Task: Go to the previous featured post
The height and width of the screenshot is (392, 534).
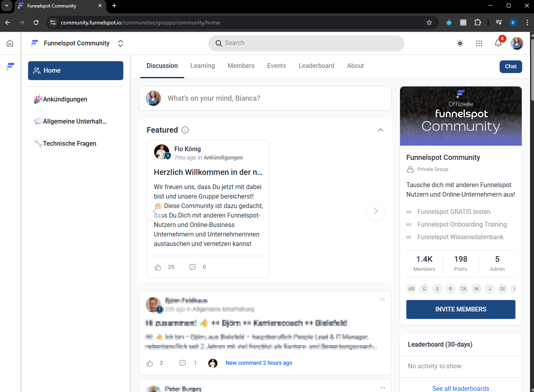Action: coord(154,211)
